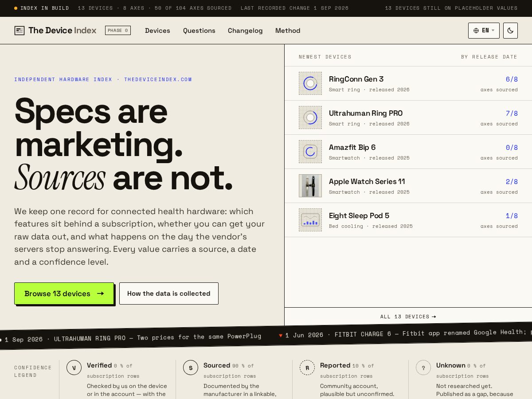
Task: Click the red triangle marker in ticker
Action: [281, 335]
